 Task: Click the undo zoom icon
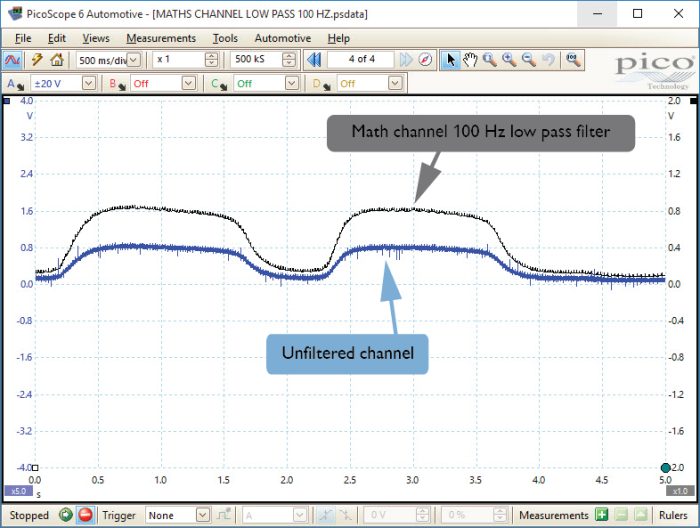[x=548, y=59]
